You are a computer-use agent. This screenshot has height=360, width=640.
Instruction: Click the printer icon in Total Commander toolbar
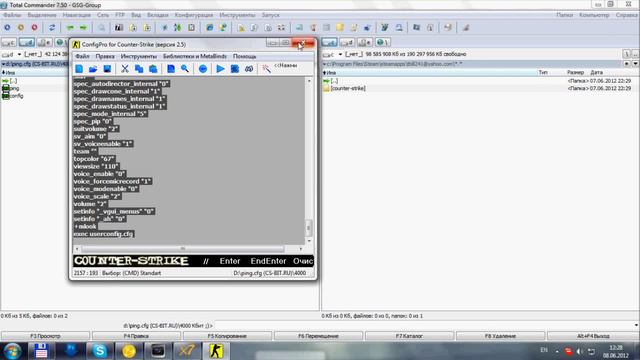click(448, 28)
